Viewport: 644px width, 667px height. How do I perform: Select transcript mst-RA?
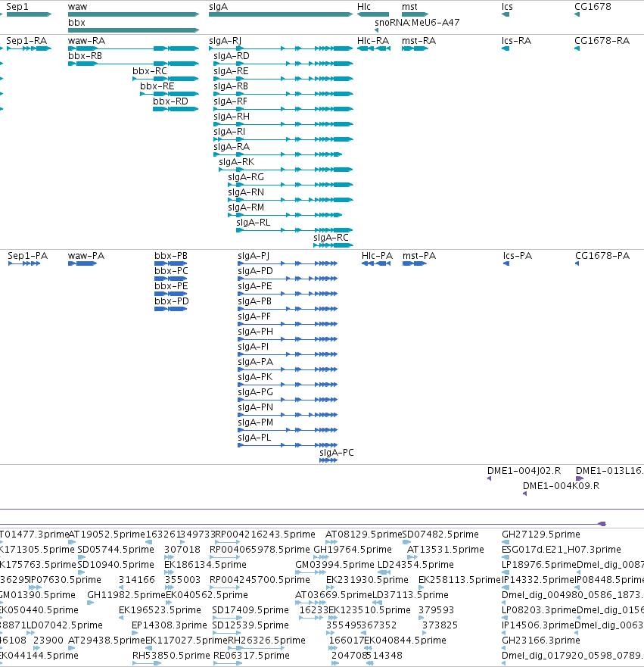click(415, 48)
